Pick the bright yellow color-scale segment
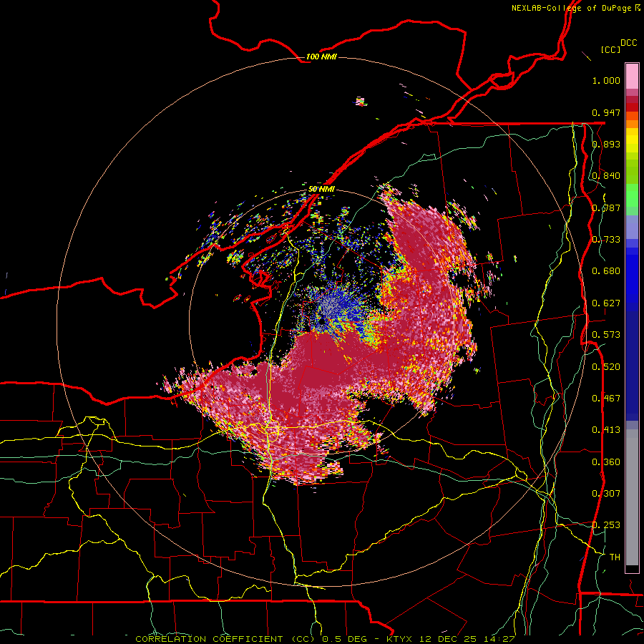The height and width of the screenshot is (644, 644). [632, 141]
